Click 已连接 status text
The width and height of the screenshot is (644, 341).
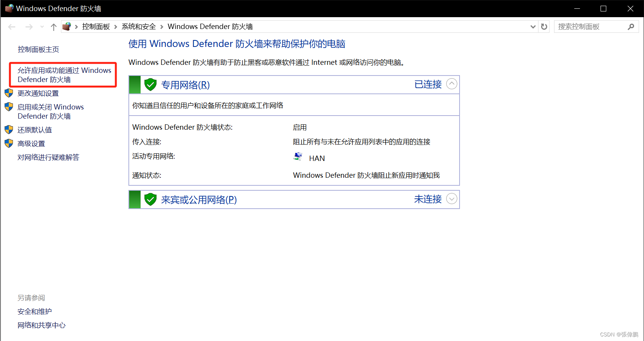click(428, 84)
